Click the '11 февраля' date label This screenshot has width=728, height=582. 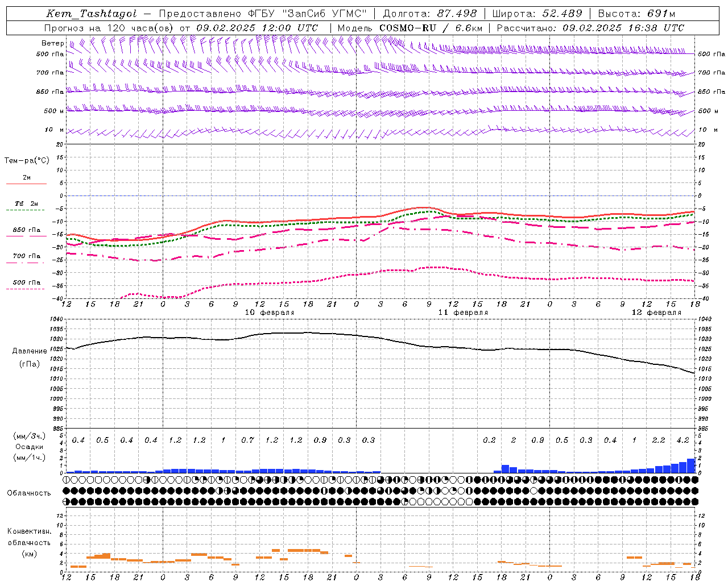[x=463, y=313]
